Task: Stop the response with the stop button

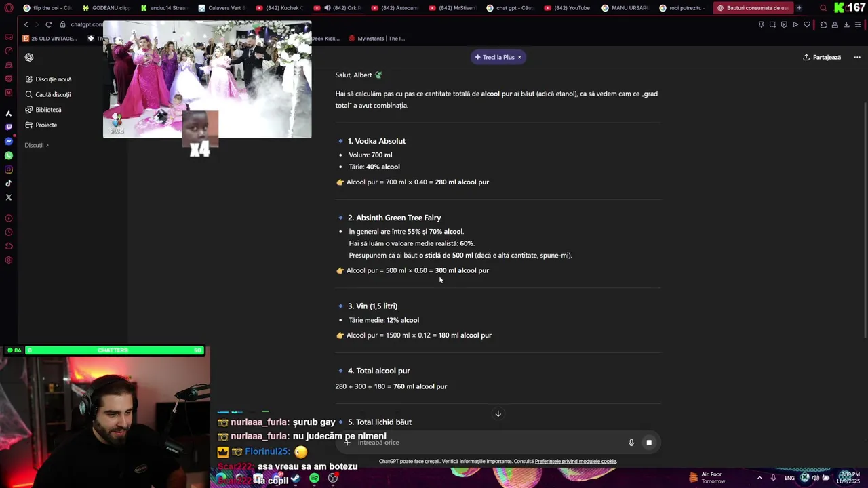Action: [649, 443]
